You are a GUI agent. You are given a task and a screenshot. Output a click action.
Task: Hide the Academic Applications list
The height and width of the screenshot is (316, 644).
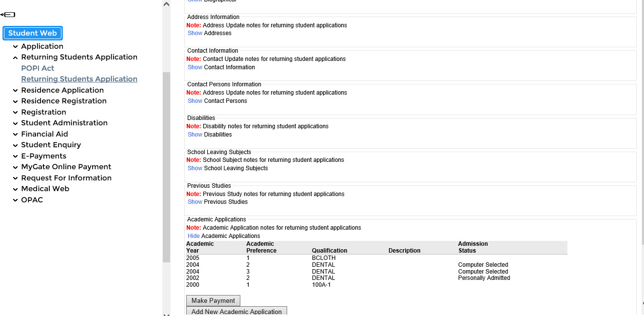(x=194, y=236)
